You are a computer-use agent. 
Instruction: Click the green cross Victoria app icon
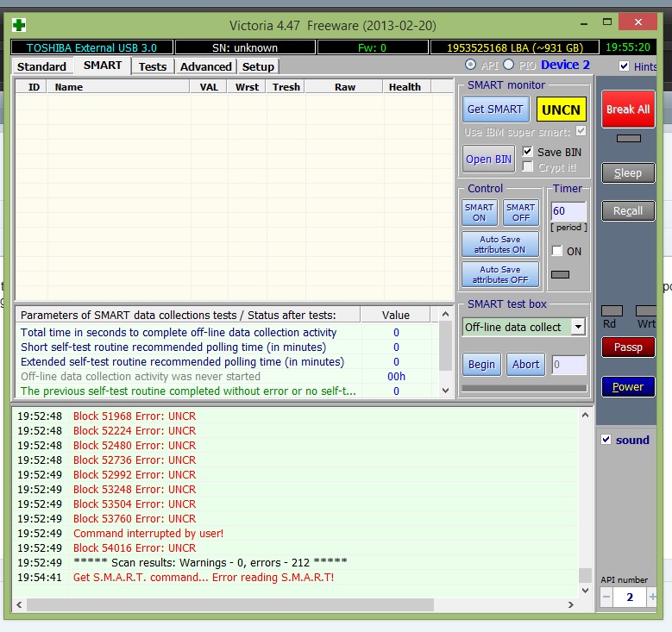click(18, 24)
